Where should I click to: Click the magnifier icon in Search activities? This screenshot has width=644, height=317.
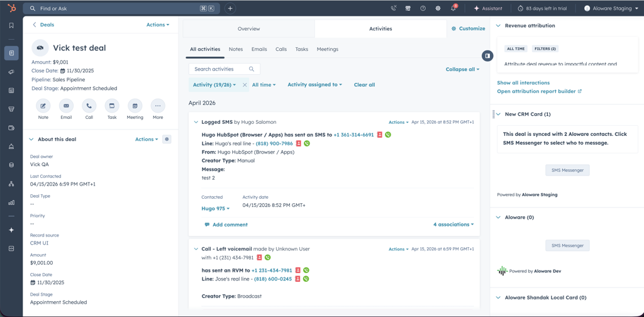252,69
